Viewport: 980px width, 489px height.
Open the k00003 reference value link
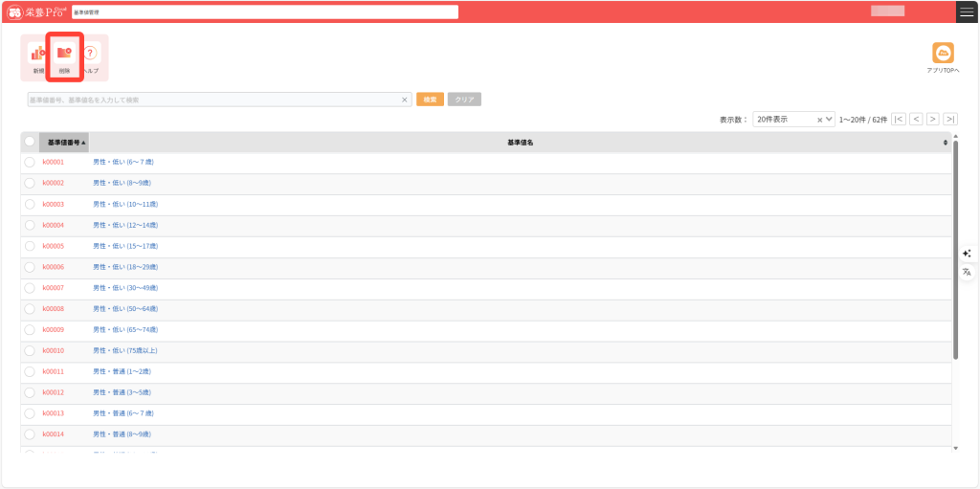[53, 204]
